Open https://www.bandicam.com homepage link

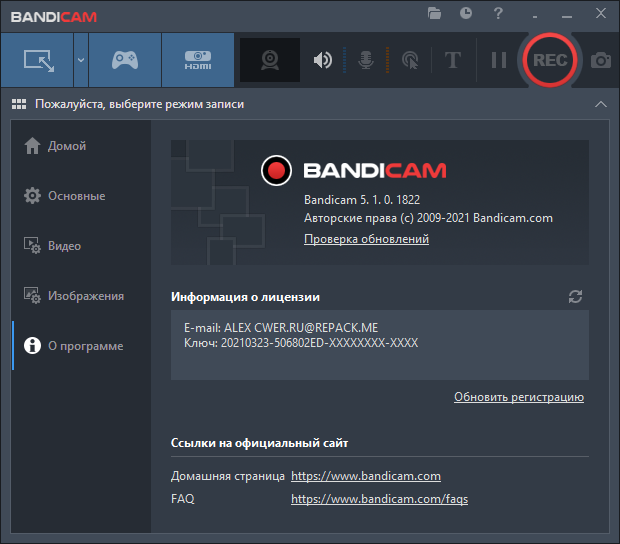366,476
